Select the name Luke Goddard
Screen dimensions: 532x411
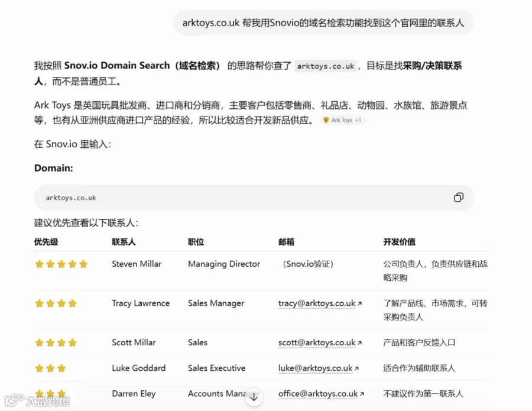(x=138, y=368)
